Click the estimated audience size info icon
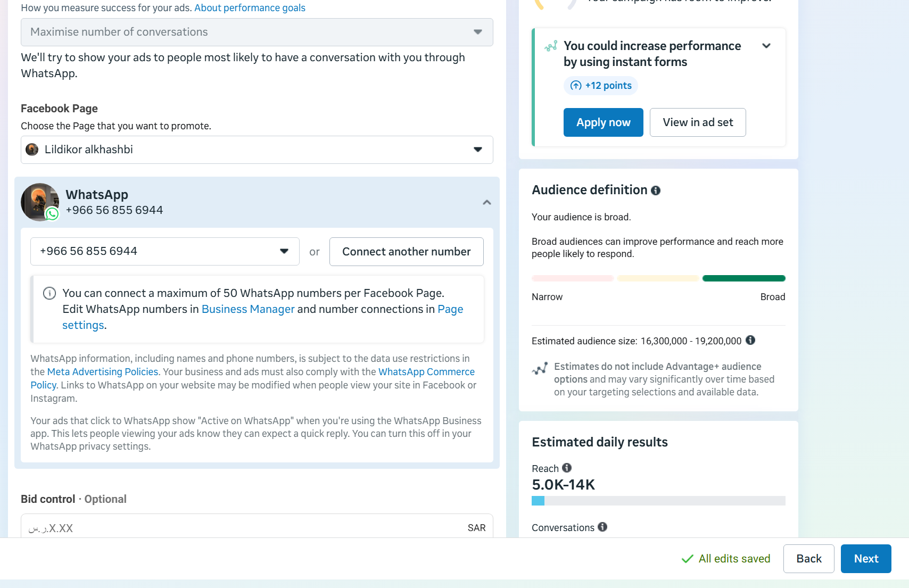The image size is (909, 588). [750, 340]
